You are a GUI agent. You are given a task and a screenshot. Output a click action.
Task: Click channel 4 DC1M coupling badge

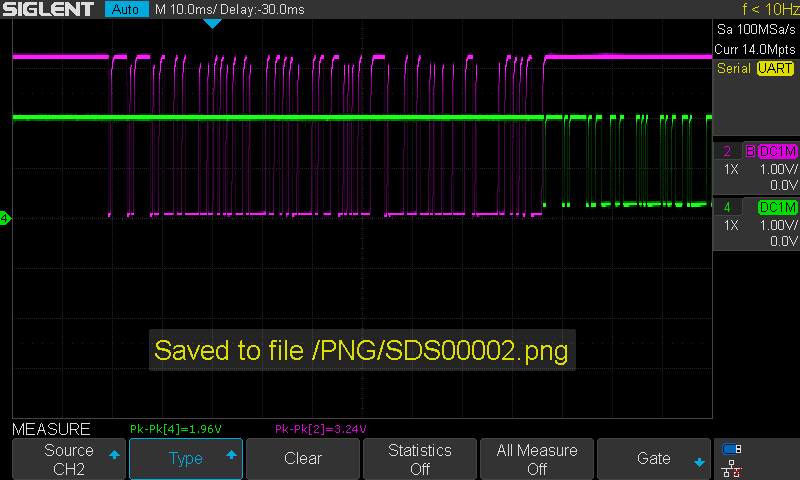click(778, 207)
